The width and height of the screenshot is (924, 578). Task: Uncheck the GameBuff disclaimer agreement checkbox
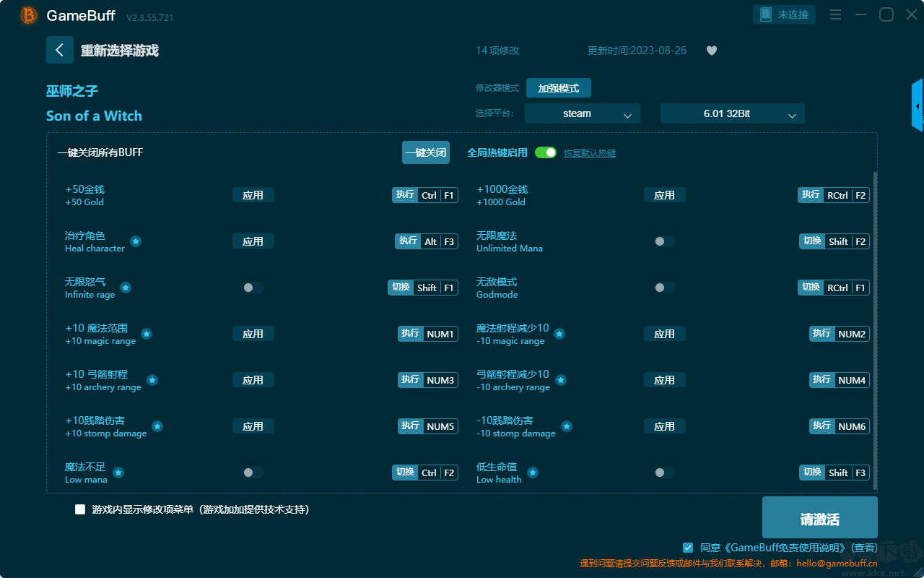[x=688, y=548]
